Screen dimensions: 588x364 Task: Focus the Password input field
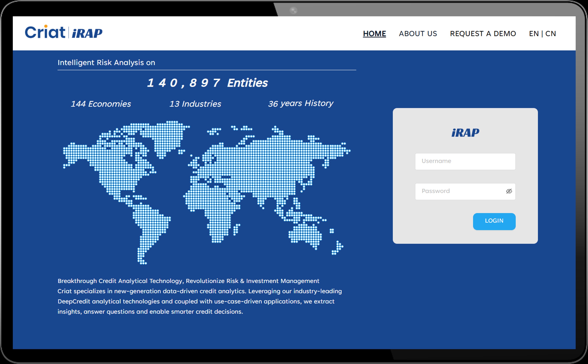465,191
